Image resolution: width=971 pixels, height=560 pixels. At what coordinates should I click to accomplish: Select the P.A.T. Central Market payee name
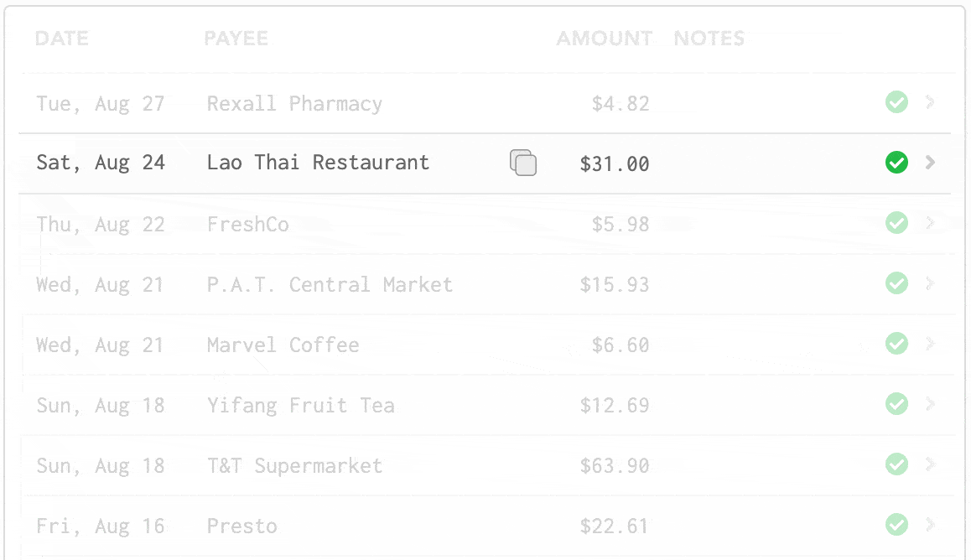330,285
